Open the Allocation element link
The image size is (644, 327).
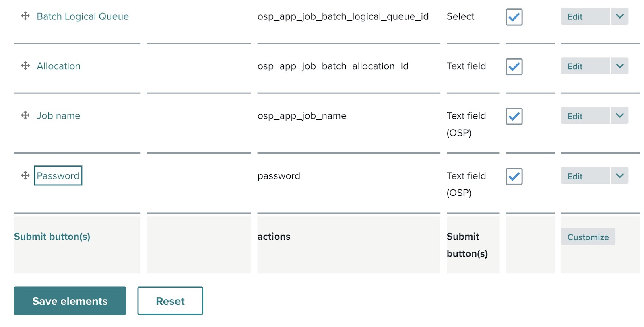point(58,66)
